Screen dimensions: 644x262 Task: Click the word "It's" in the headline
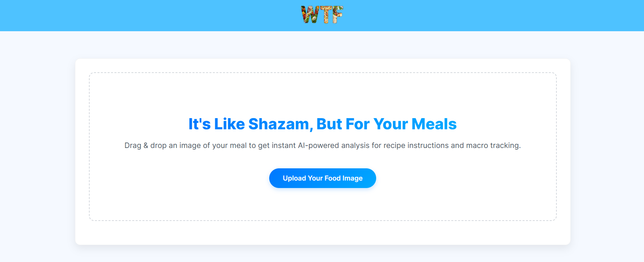(200, 124)
